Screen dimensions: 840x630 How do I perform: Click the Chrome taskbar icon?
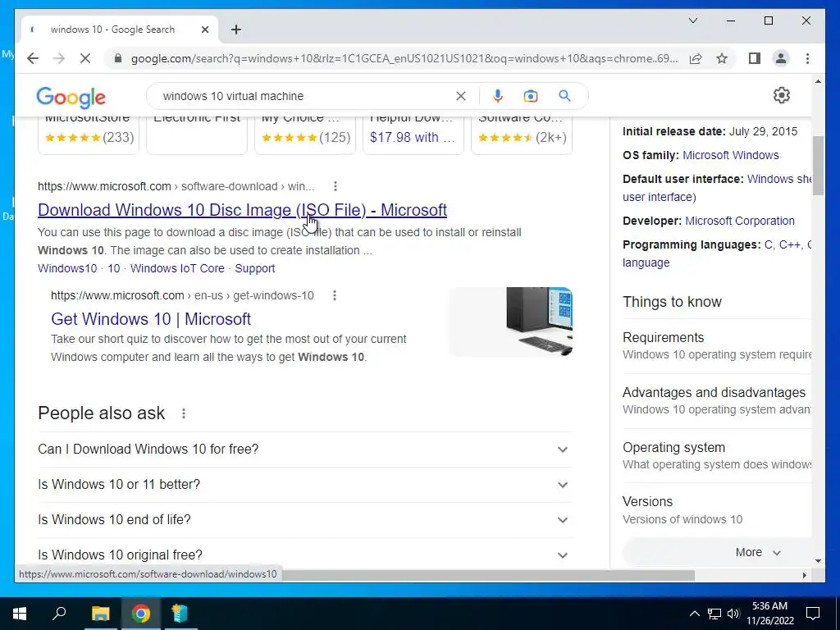coord(141,614)
